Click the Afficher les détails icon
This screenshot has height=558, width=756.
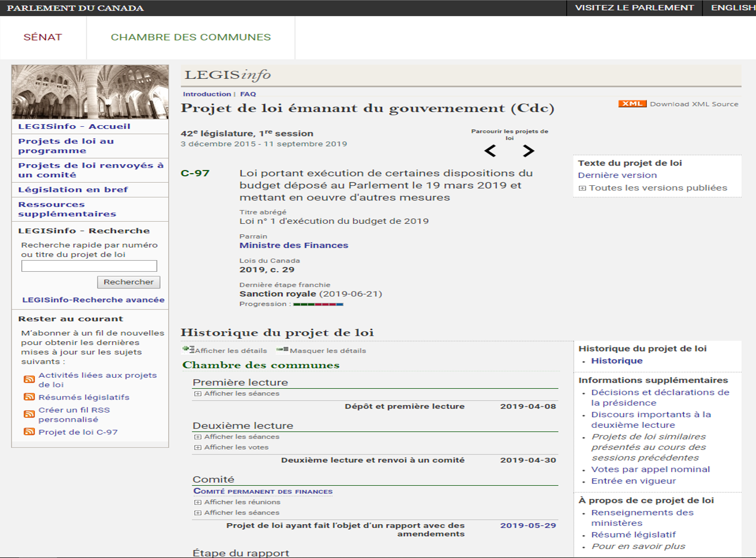tap(188, 350)
